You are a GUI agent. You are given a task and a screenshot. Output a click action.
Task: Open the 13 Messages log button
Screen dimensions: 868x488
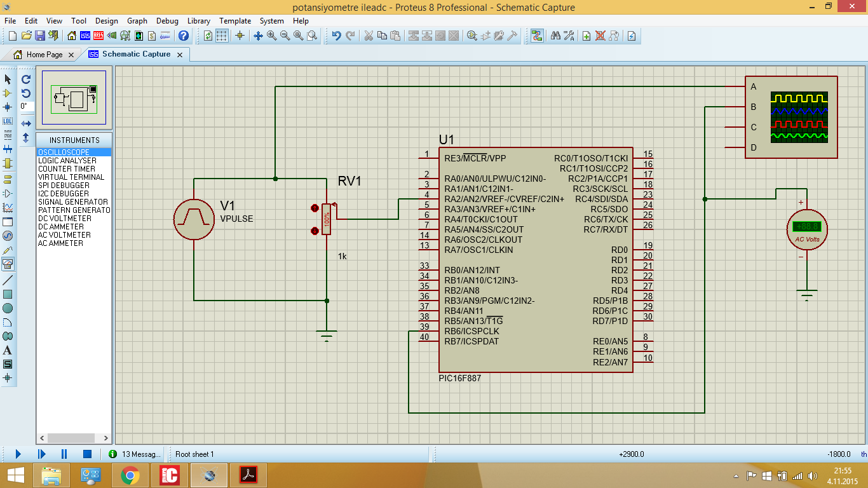point(135,454)
